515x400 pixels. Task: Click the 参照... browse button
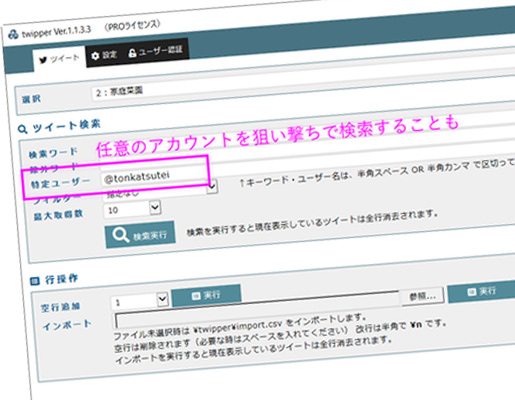coord(422,296)
